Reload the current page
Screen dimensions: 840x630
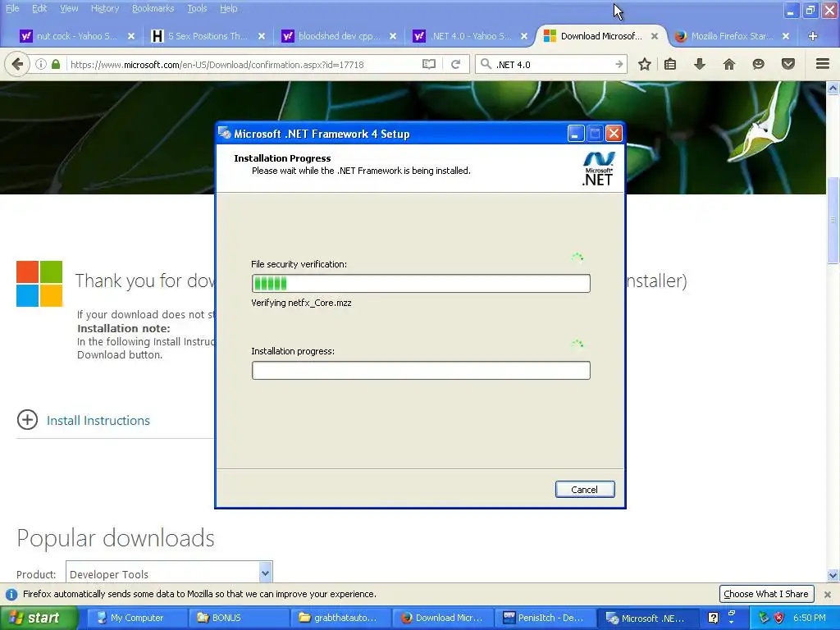[x=456, y=64]
